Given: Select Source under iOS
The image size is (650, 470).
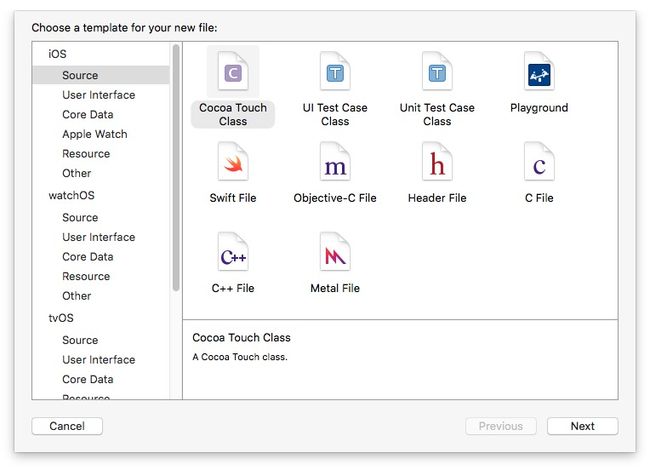Looking at the screenshot, I should pos(101,75).
